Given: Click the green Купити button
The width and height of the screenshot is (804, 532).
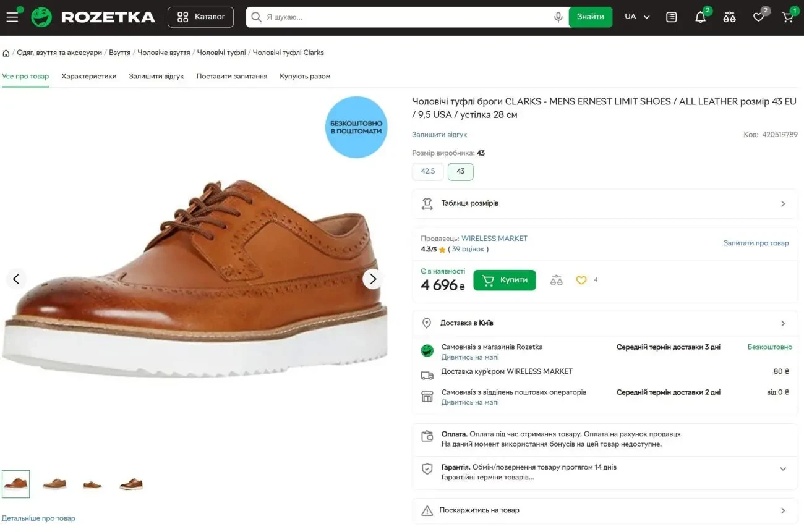Looking at the screenshot, I should tap(504, 279).
